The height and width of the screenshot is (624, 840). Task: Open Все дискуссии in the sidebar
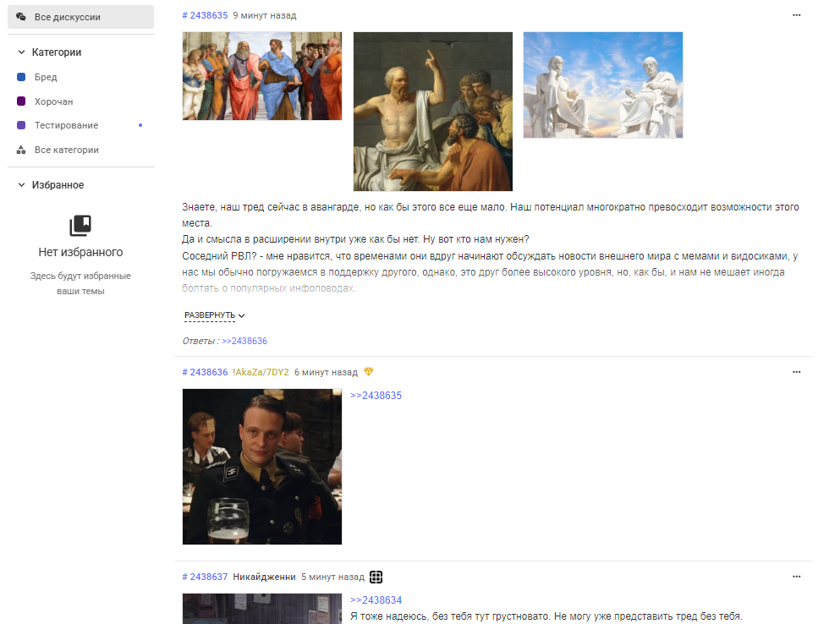click(80, 17)
